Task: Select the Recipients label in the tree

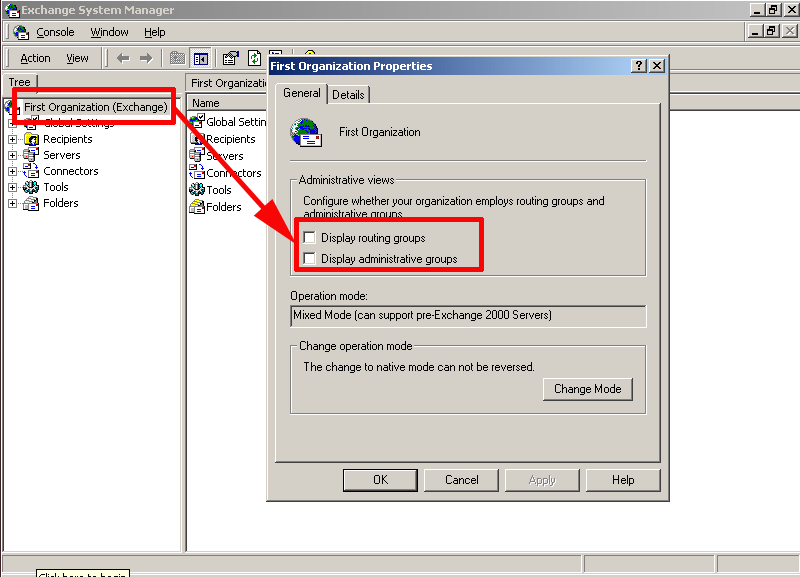Action: coord(67,139)
